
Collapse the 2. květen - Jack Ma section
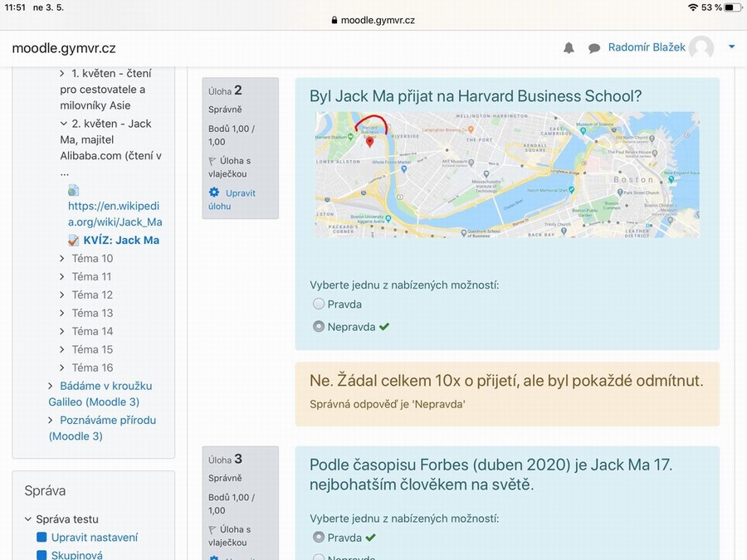tap(63, 124)
